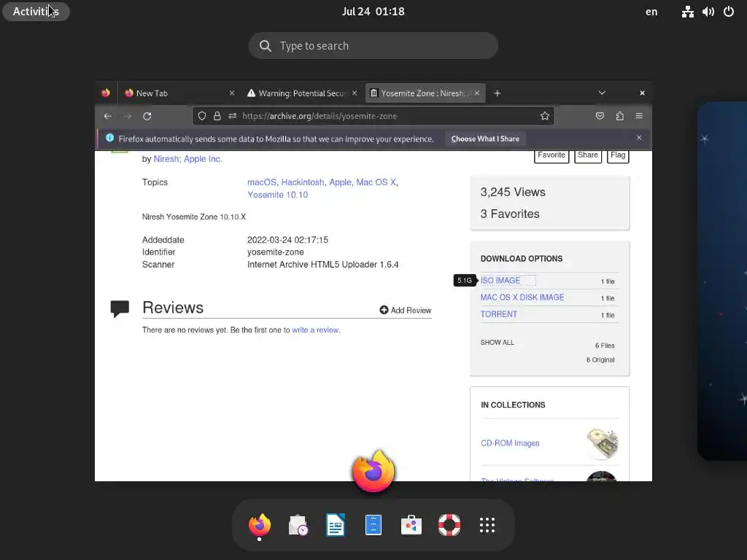Open the Pocket save icon
The image size is (747, 560).
pyautogui.click(x=600, y=116)
